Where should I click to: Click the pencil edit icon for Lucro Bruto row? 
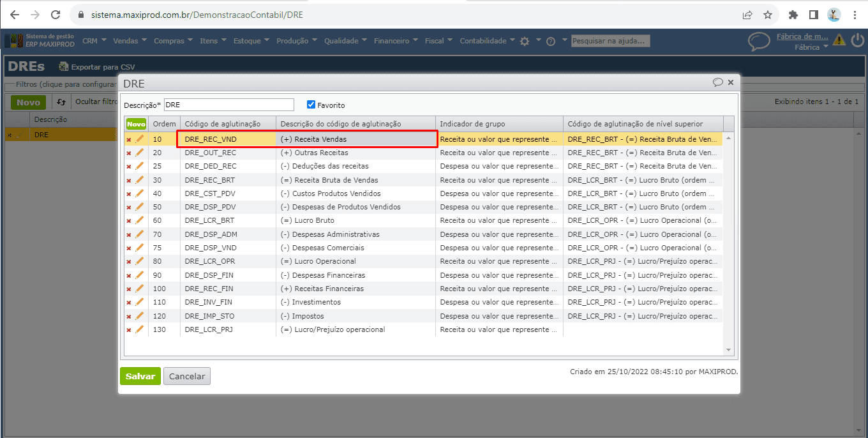pos(139,221)
